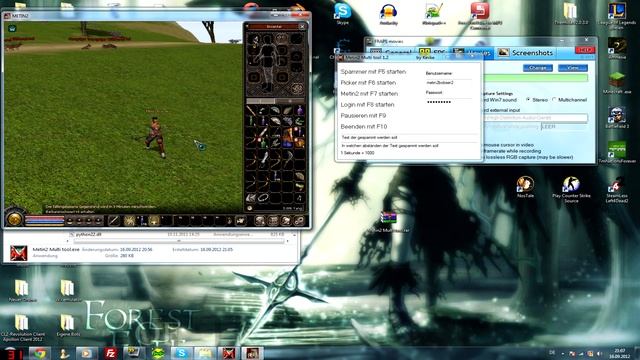
Task: Select the sword skill slot in quickbar
Action: point(114,221)
